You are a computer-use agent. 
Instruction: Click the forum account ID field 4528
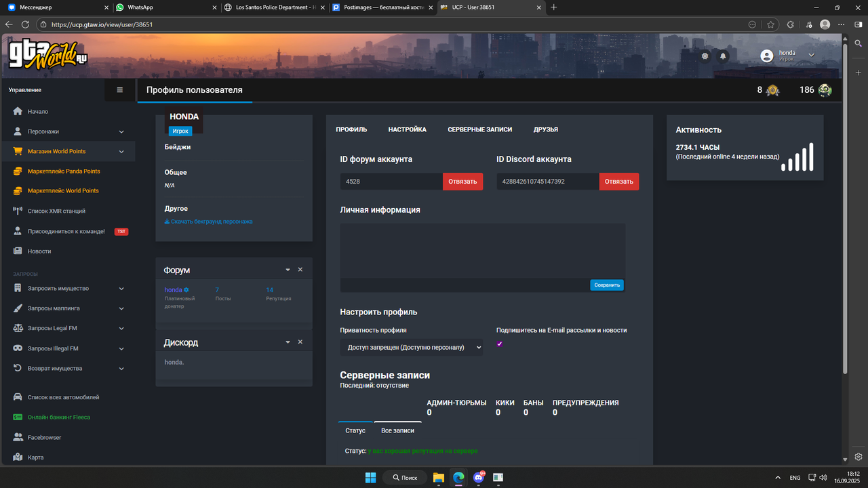pos(391,182)
